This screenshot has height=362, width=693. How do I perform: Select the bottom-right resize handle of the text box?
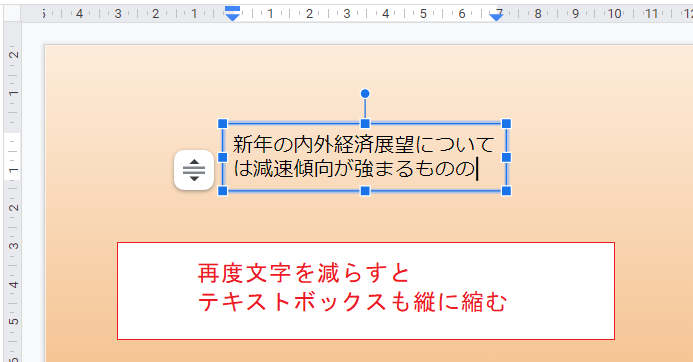click(506, 191)
